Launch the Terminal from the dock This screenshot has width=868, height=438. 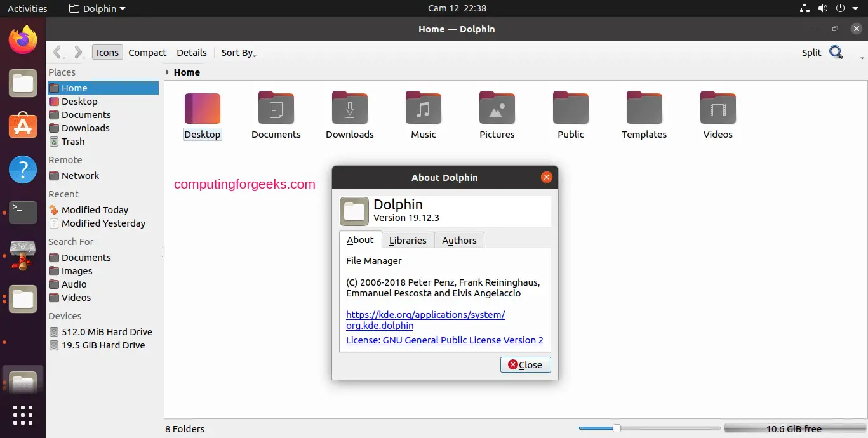click(22, 213)
